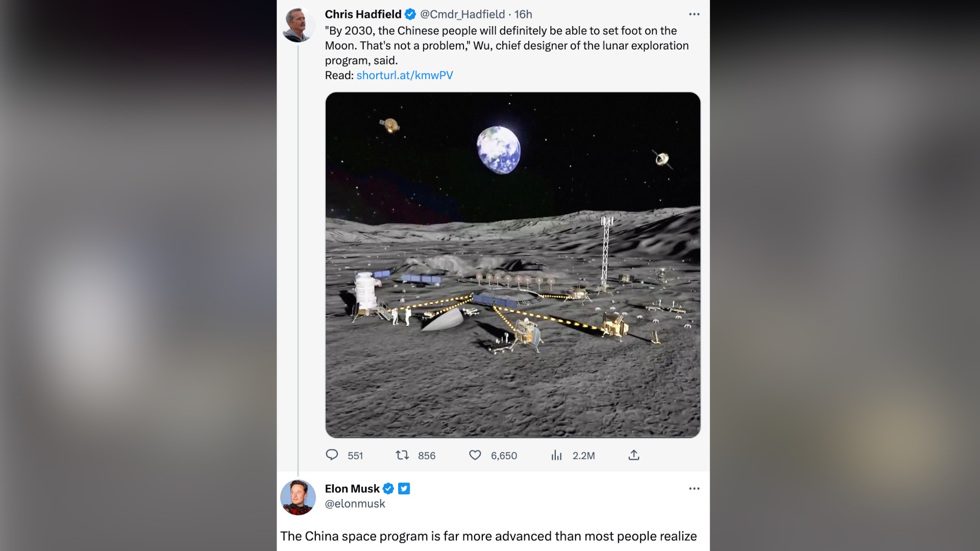Click Elon Musk's profile avatar
The width and height of the screenshot is (980, 551).
point(298,497)
